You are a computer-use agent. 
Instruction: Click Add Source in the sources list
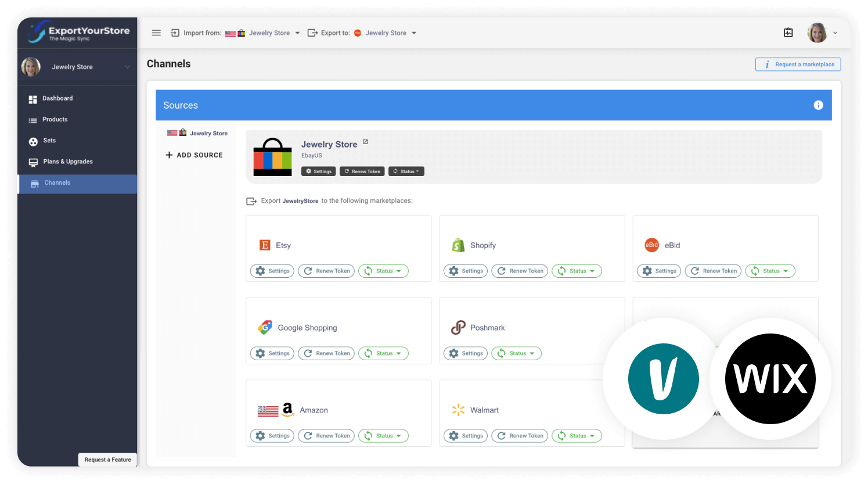(194, 155)
